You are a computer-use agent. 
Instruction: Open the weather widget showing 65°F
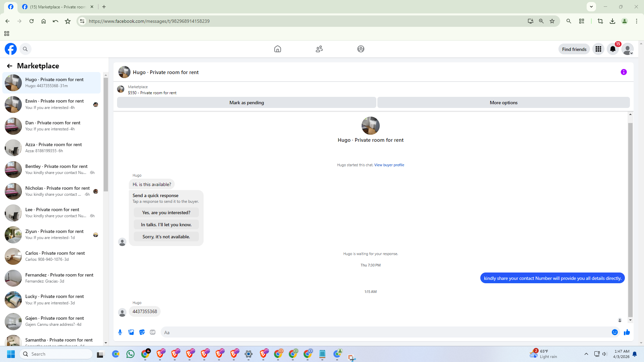543,354
